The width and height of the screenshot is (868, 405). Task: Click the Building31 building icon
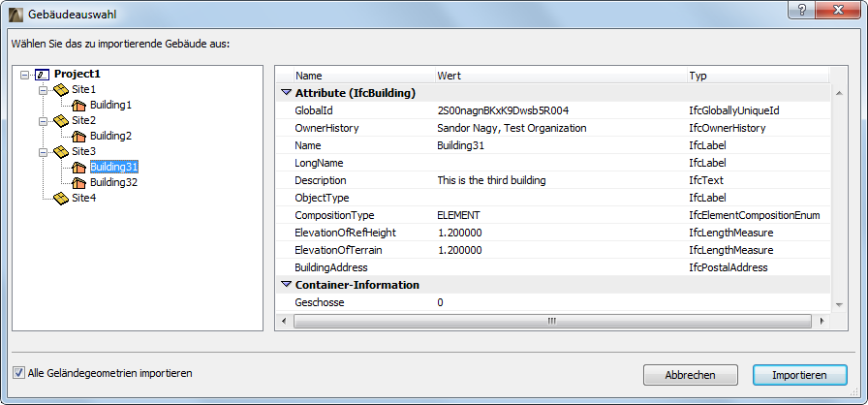tap(79, 167)
